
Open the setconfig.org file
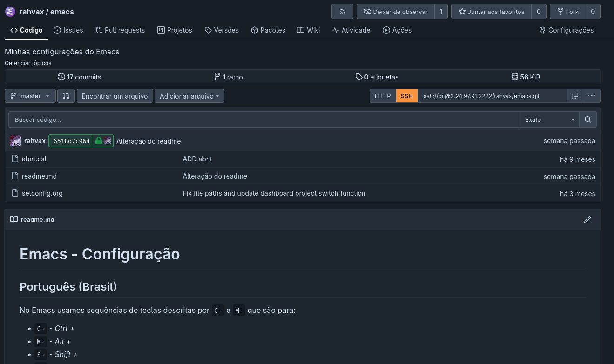(x=42, y=193)
